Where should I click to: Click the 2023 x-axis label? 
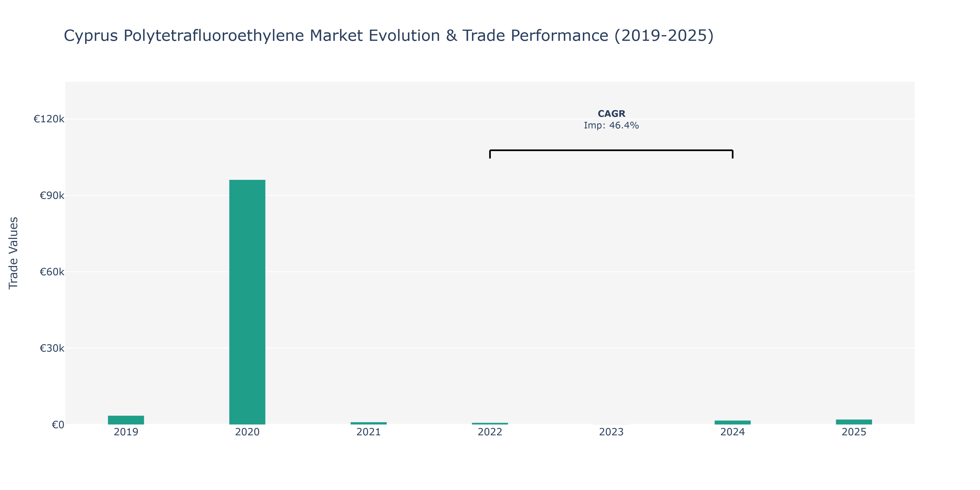pyautogui.click(x=611, y=432)
